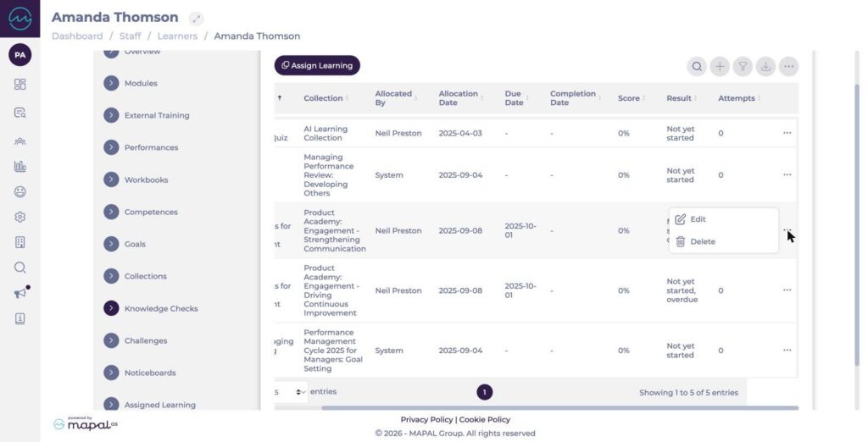Click the download export icon
Screen dimensions: 868x442
click(x=765, y=66)
